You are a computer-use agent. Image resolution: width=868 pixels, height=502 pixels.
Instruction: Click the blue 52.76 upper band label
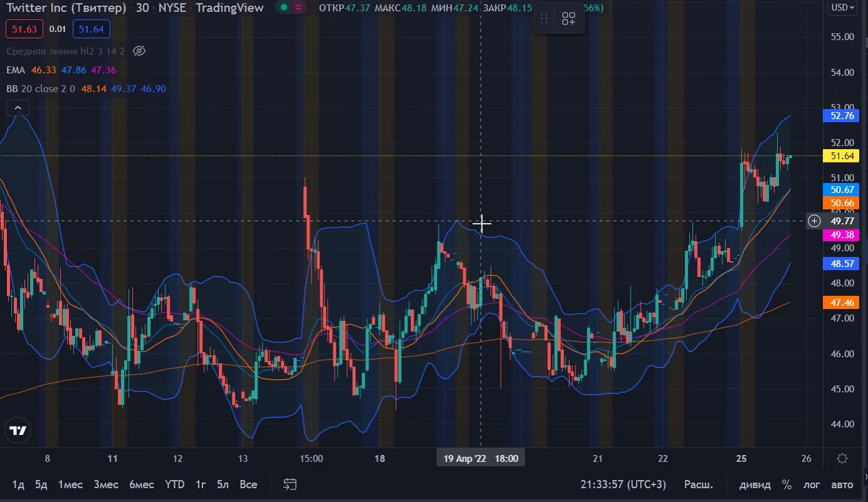(842, 115)
